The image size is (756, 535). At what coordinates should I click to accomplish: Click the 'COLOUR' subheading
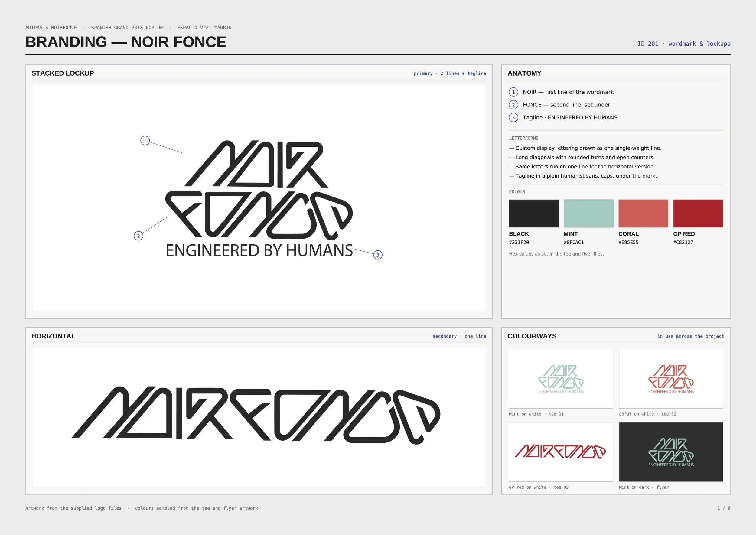tap(517, 192)
